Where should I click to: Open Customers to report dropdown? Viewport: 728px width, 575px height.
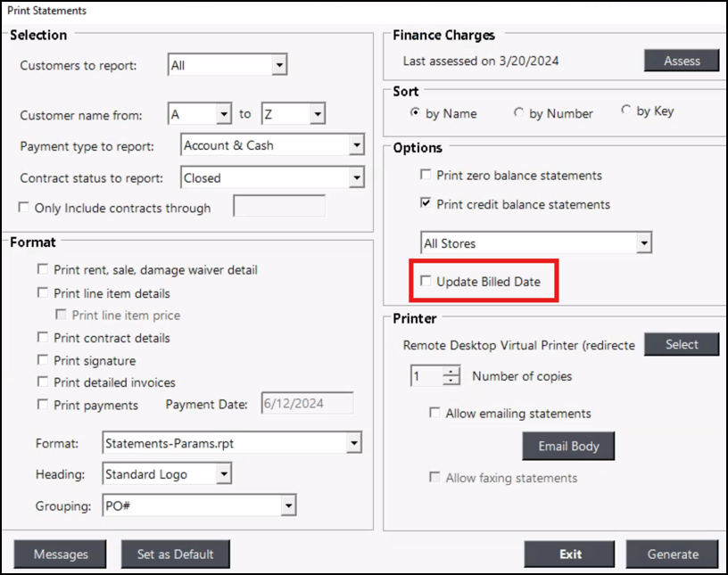[x=279, y=65]
